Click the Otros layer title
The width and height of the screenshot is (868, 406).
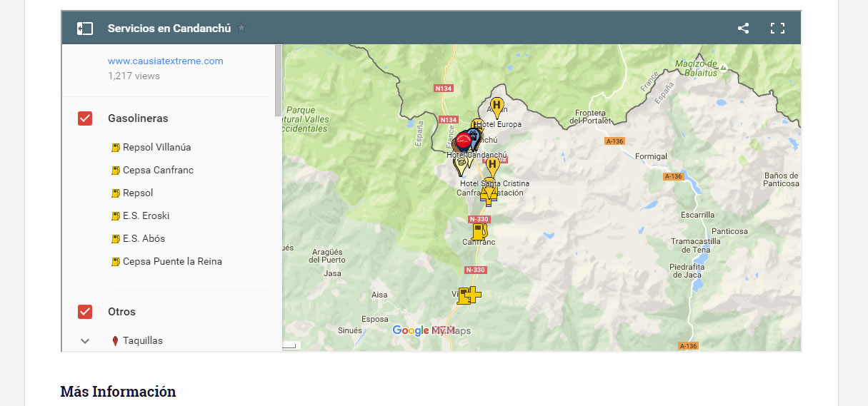(121, 312)
